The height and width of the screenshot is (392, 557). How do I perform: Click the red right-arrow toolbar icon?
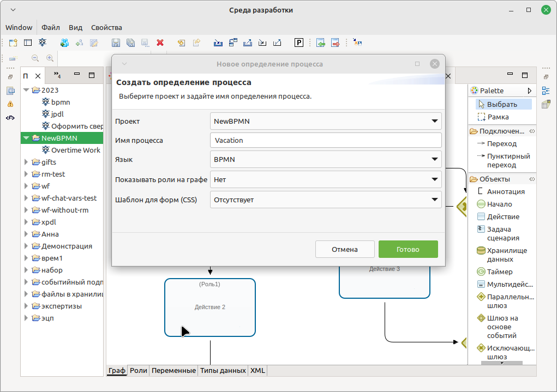point(336,43)
